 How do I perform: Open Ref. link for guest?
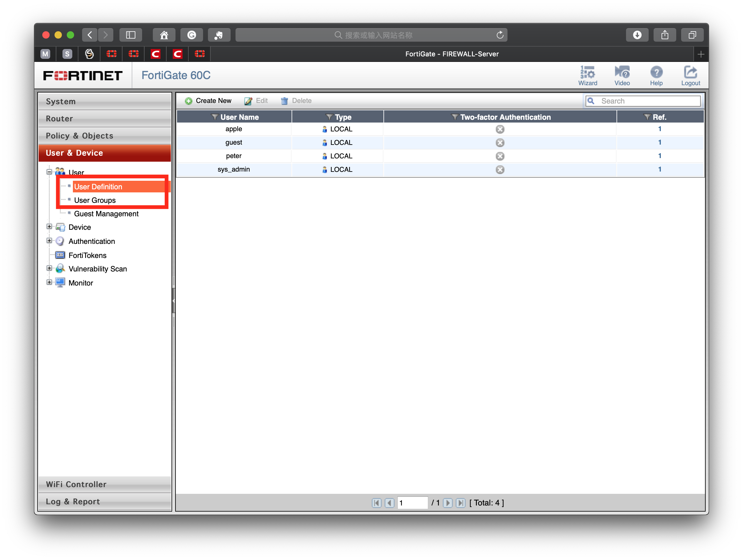pyautogui.click(x=659, y=142)
